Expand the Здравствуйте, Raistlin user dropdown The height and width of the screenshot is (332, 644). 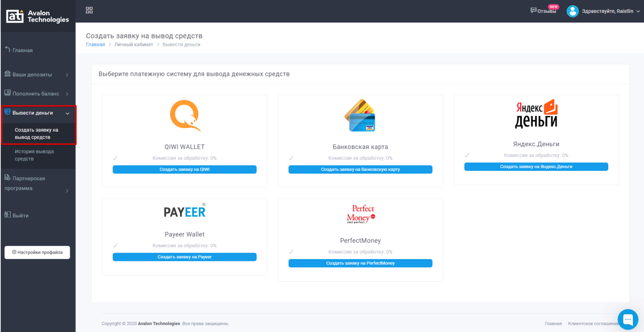[611, 11]
